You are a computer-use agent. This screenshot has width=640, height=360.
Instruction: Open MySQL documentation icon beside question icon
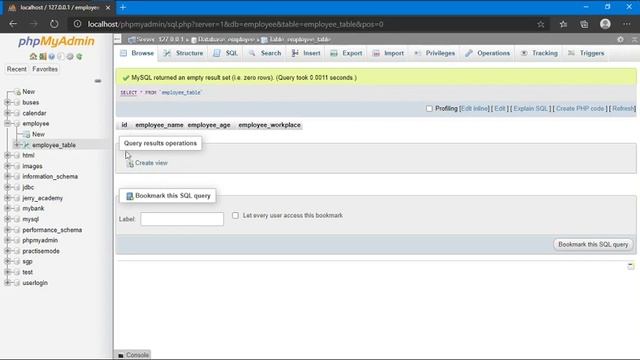(x=61, y=56)
